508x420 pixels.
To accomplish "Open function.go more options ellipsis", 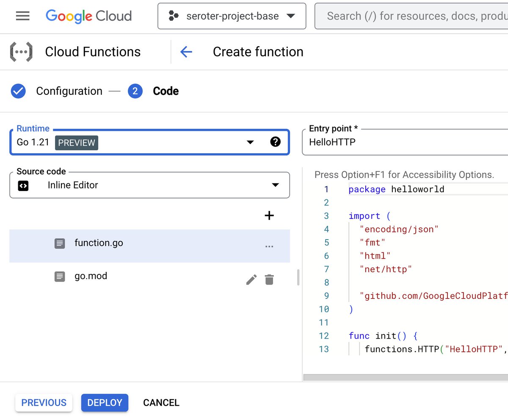I will coord(269,246).
